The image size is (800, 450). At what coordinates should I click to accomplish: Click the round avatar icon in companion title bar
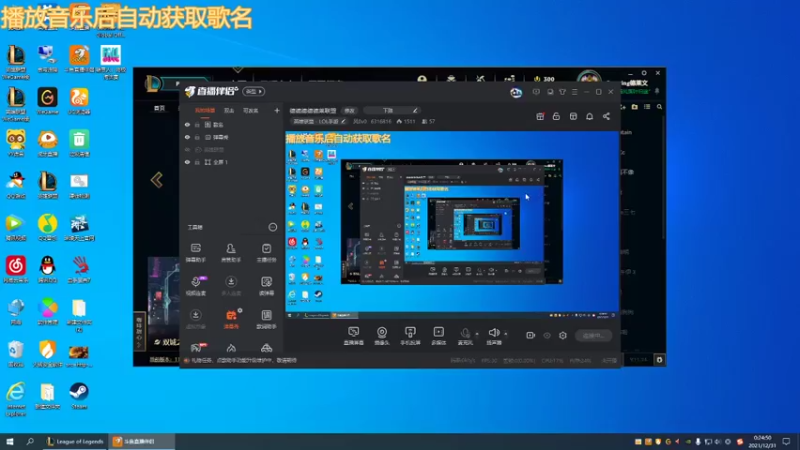tap(516, 92)
